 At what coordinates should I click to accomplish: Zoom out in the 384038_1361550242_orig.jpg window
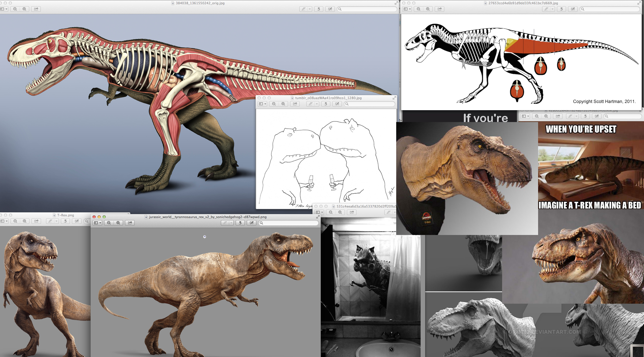click(15, 9)
